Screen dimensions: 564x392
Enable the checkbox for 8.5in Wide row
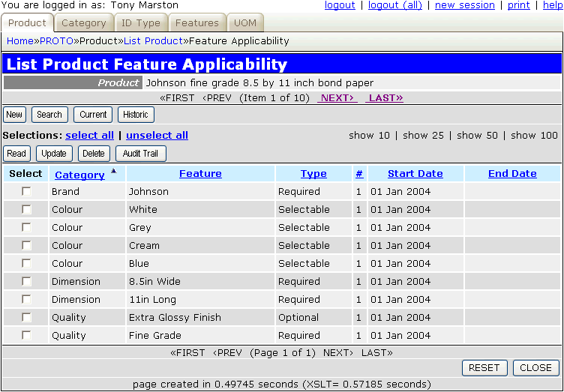point(26,281)
